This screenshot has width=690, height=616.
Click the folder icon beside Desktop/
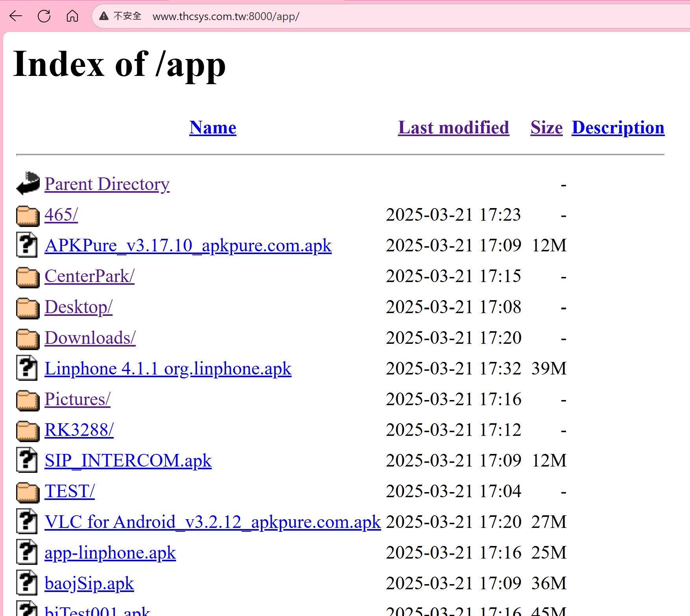coord(28,308)
